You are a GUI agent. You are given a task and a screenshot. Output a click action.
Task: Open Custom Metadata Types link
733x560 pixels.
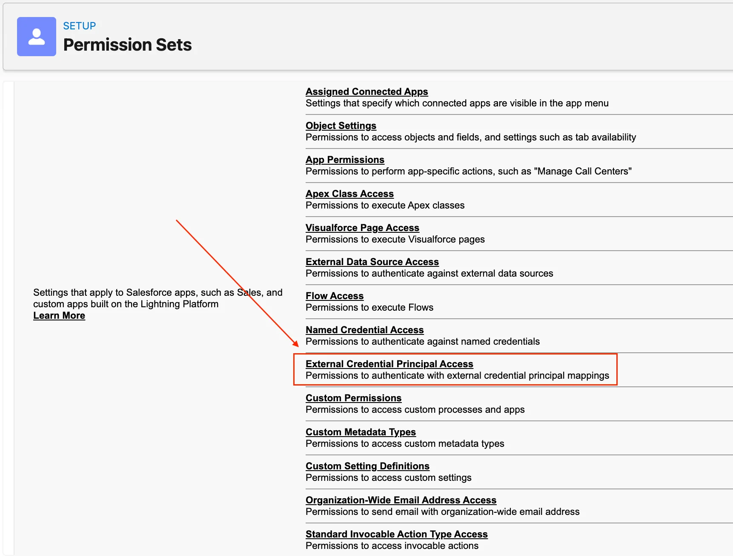tap(361, 432)
